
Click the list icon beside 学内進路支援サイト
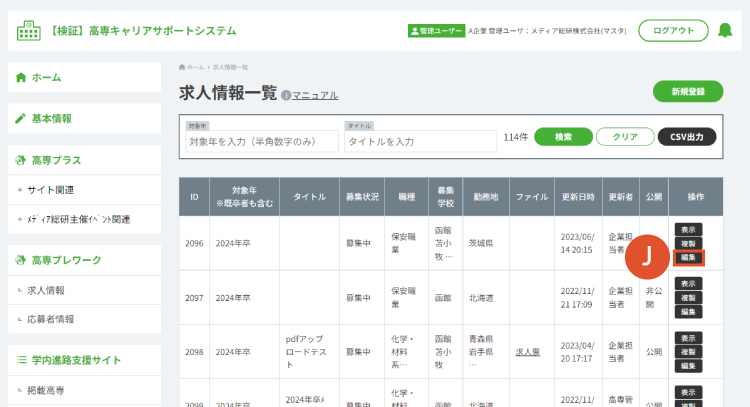21,360
